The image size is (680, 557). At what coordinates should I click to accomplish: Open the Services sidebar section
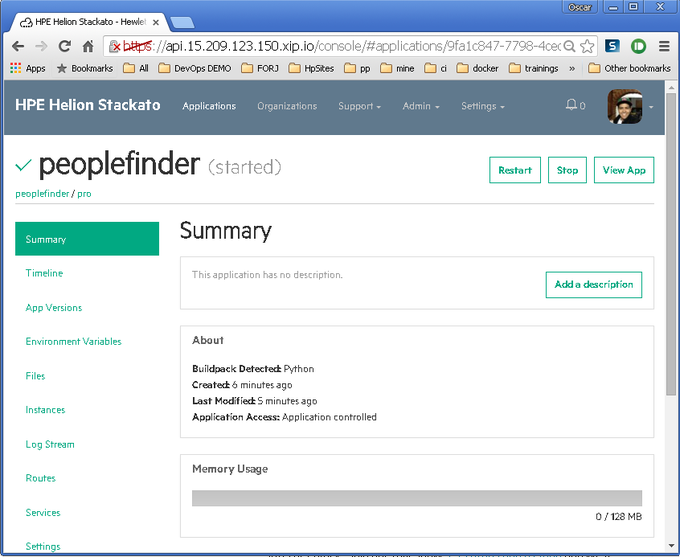(43, 512)
